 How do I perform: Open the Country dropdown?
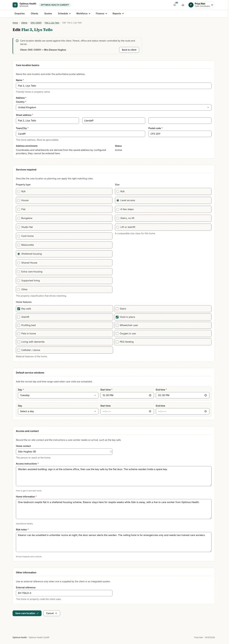(x=114, y=108)
